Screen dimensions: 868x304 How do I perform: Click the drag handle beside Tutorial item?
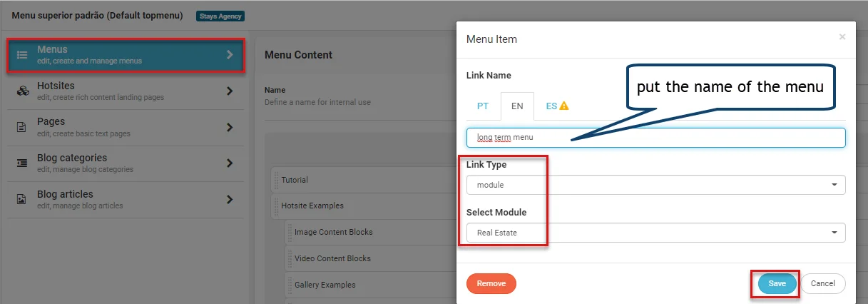[x=277, y=180]
